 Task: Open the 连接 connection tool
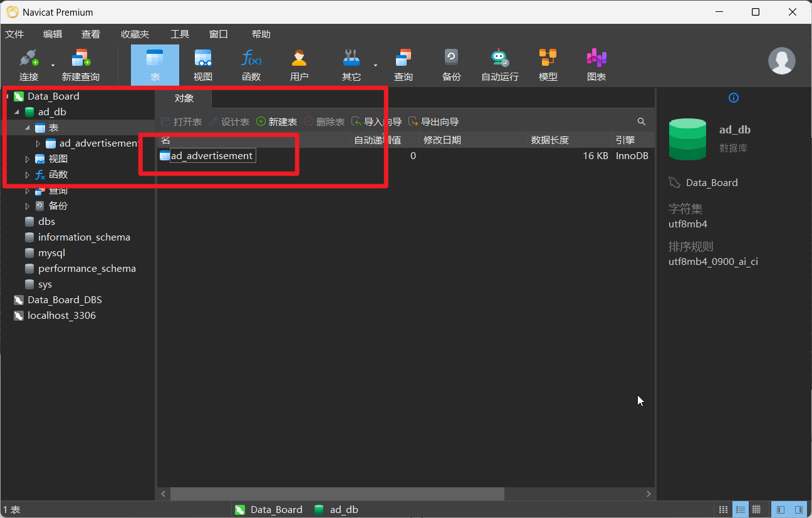tap(29, 65)
